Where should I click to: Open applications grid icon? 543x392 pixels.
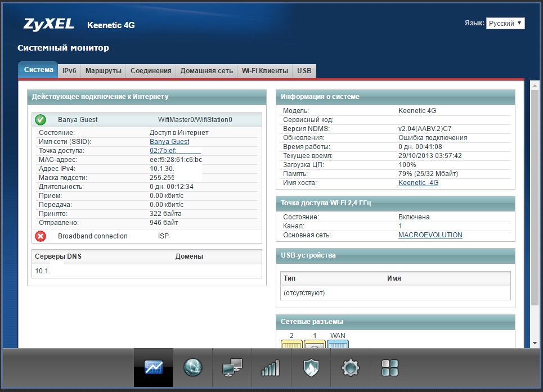[389, 368]
